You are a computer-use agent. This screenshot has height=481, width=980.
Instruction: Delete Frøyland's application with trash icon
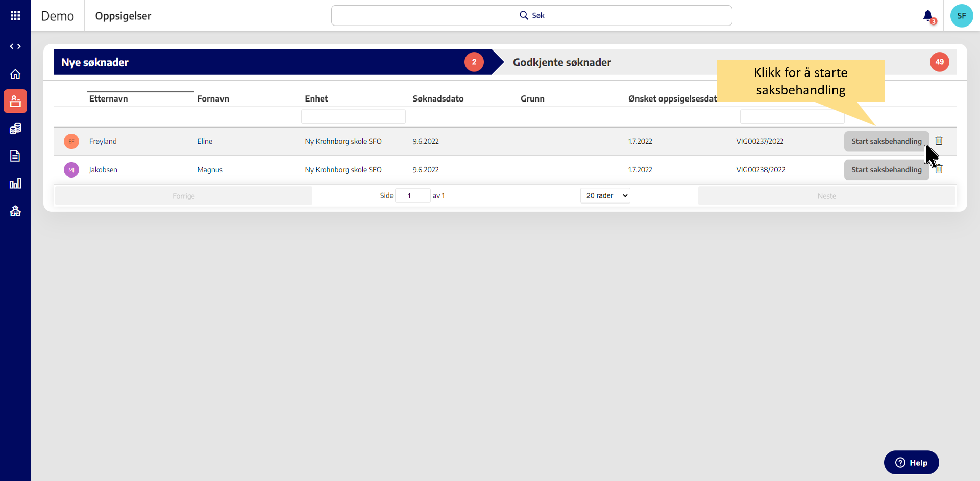pyautogui.click(x=939, y=140)
